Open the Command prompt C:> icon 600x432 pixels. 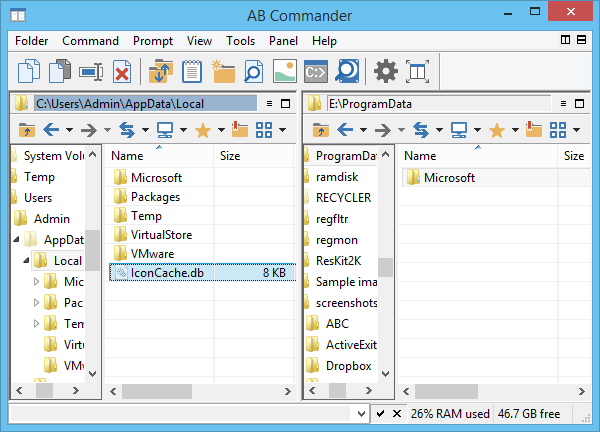click(x=316, y=72)
